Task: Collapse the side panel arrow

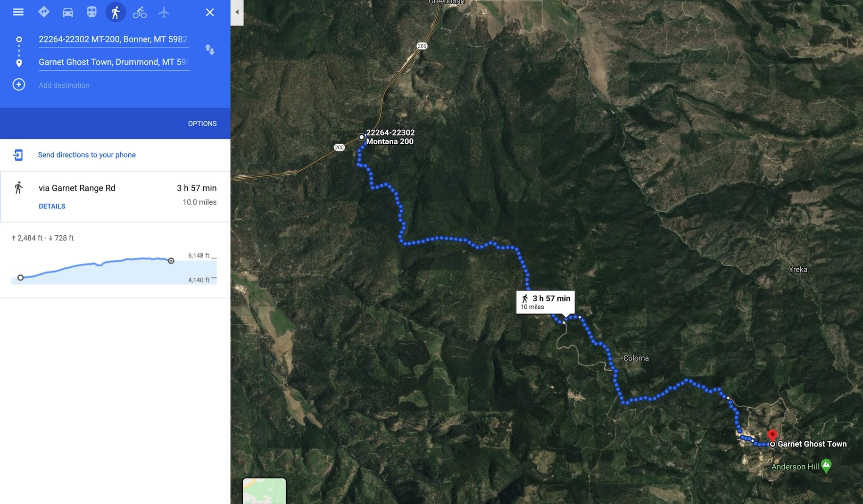Action: tap(237, 12)
